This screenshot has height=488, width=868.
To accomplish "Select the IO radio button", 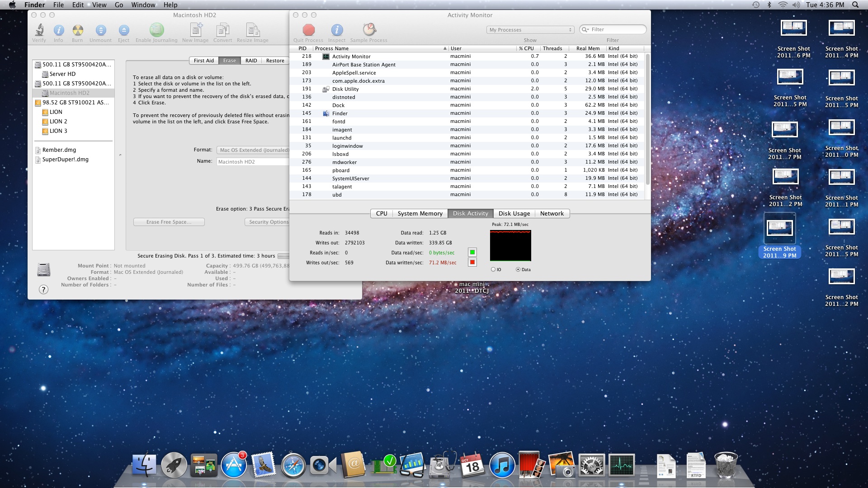I will (x=493, y=270).
